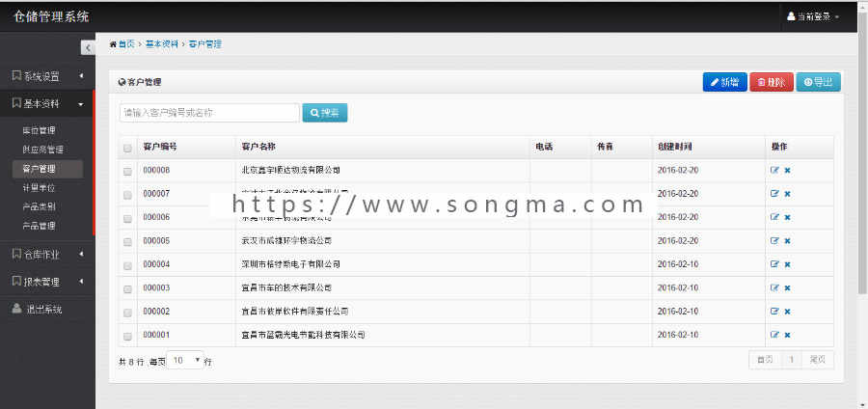The height and width of the screenshot is (409, 868).
Task: Edit customer 000005 via pencil icon
Action: [x=774, y=241]
